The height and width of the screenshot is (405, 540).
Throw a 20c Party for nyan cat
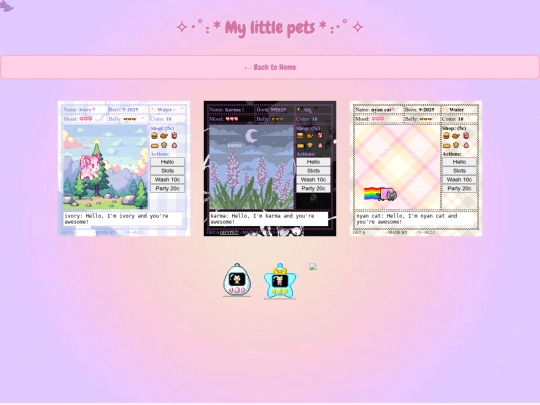click(459, 188)
